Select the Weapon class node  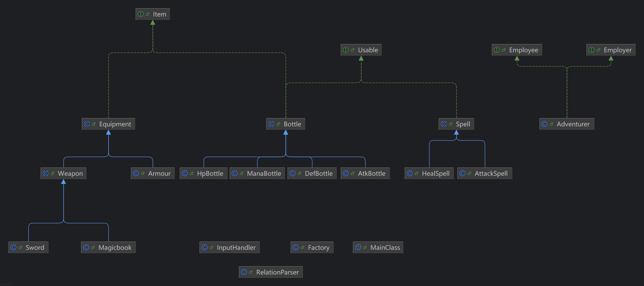[63, 173]
